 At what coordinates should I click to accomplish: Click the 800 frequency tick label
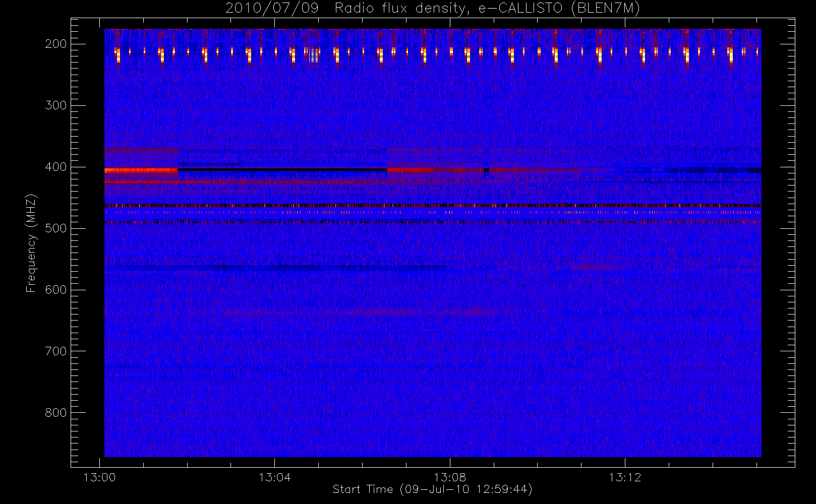(x=56, y=413)
